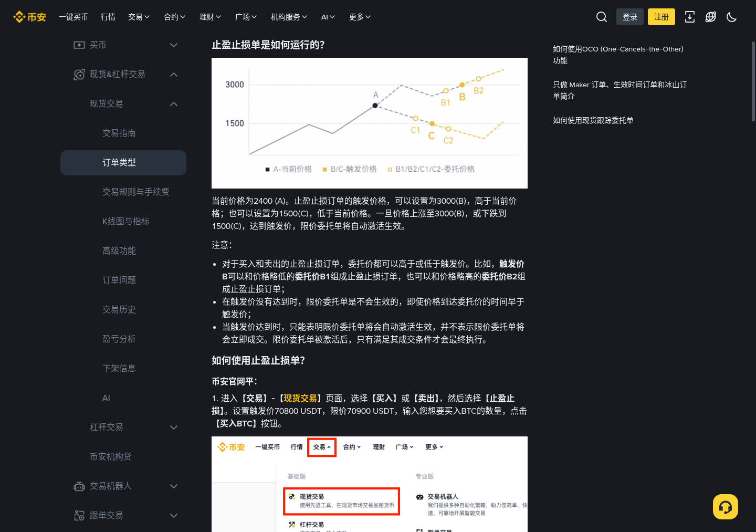Expand the 杠杆交易 subsection
Screen dimensions: 756x532
coord(174,427)
